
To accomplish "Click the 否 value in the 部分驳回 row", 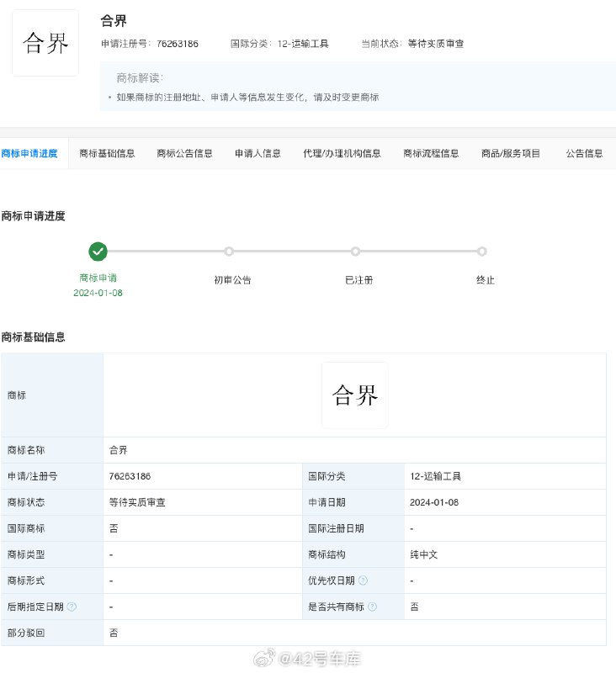I will coord(114,633).
